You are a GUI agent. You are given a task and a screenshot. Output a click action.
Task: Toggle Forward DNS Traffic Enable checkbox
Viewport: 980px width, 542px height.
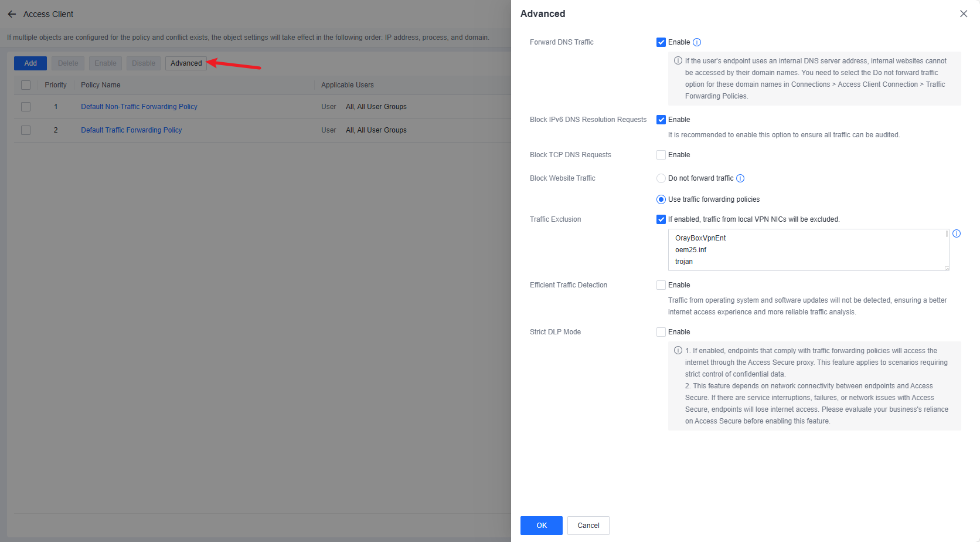661,42
